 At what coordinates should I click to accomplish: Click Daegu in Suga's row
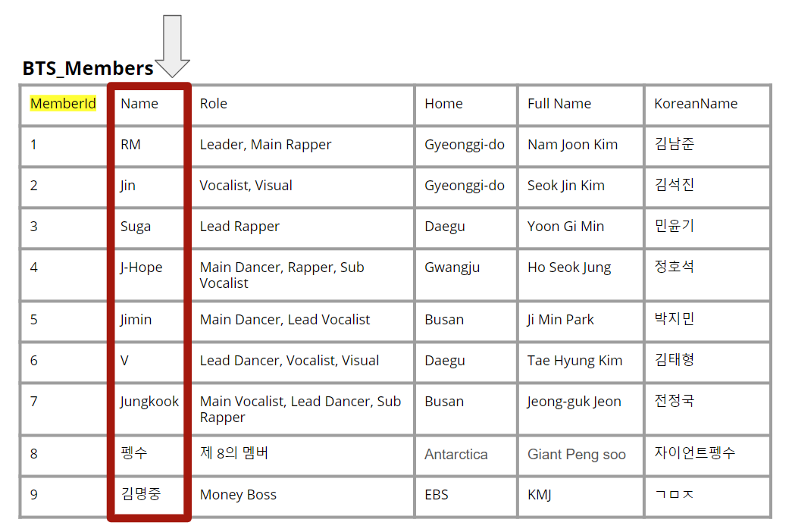pos(444,227)
